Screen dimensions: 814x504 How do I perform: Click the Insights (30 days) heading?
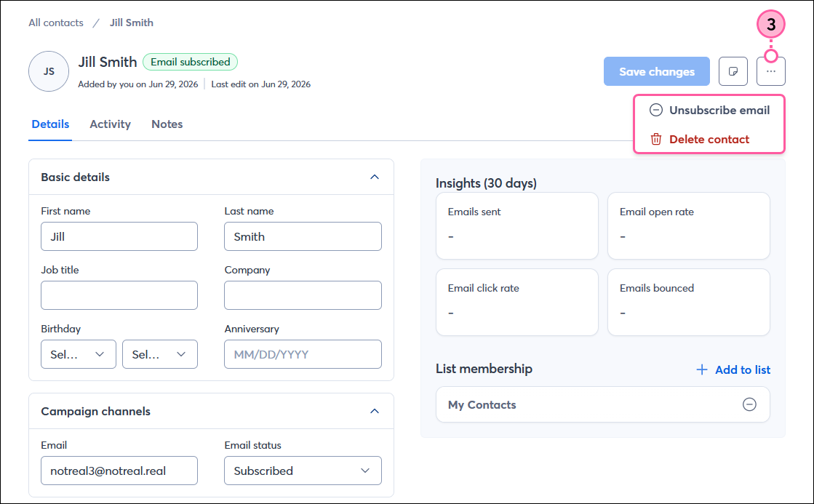[x=486, y=183]
